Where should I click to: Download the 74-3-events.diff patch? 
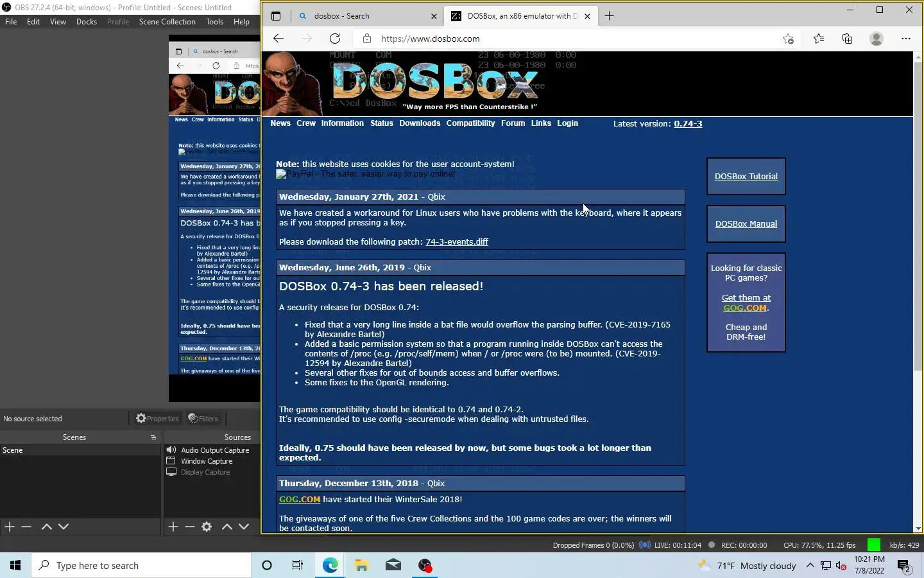point(457,242)
